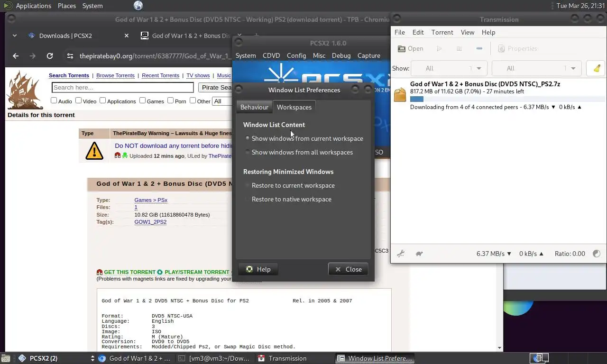Click the magnet icon beside GET THIS TORRENT
607x364 pixels.
(100, 272)
